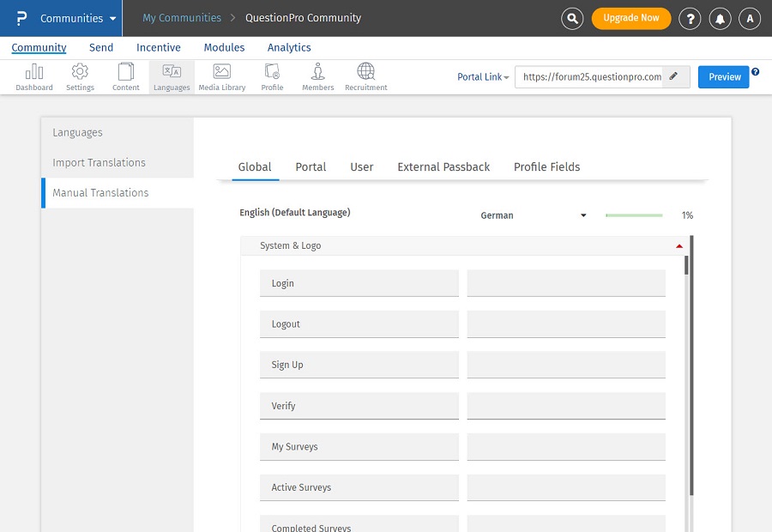Open Recruitment globe icon

tap(366, 76)
